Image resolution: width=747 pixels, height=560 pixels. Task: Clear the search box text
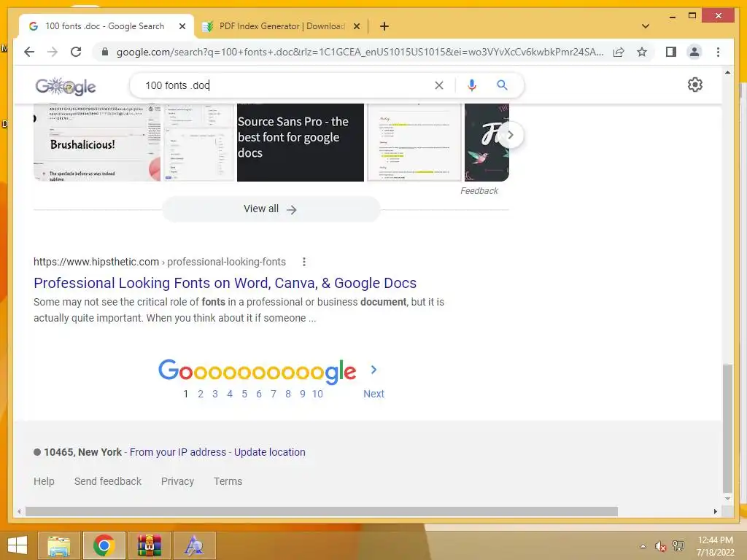438,85
